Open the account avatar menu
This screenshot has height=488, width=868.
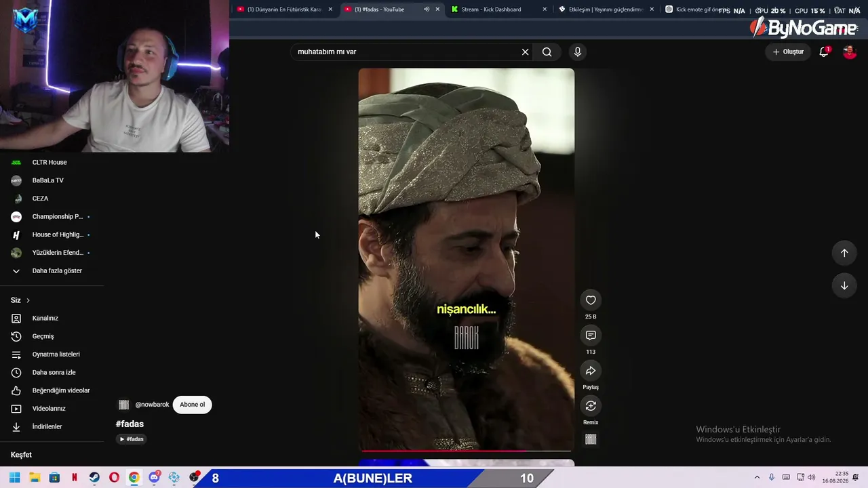click(850, 52)
